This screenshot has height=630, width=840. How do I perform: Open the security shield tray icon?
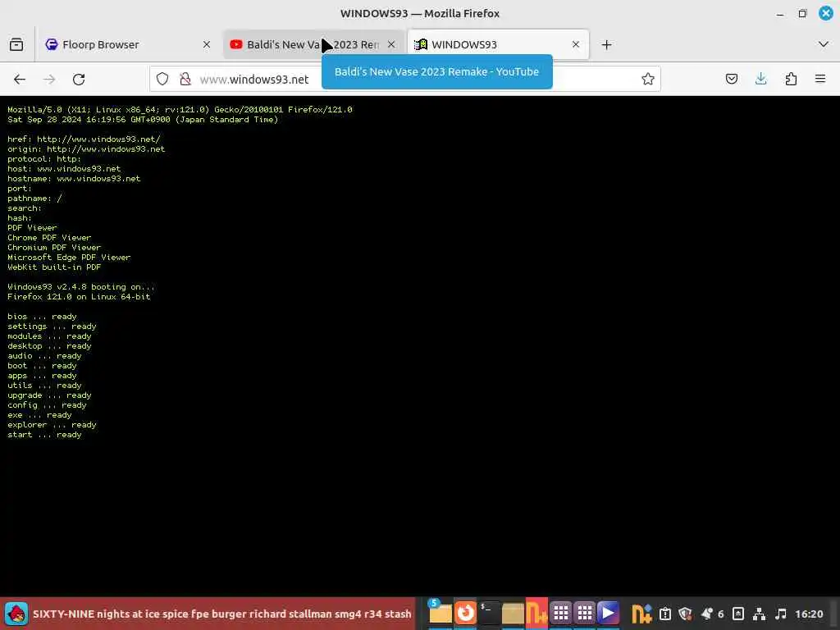pos(685,614)
